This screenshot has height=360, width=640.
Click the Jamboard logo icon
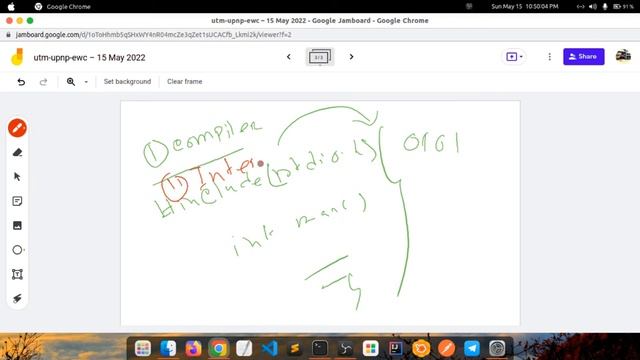17,57
